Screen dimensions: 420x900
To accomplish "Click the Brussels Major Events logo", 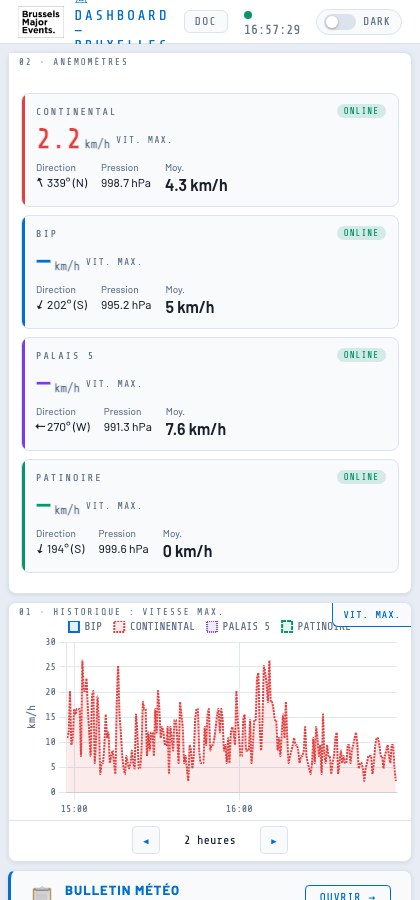I will (x=41, y=22).
